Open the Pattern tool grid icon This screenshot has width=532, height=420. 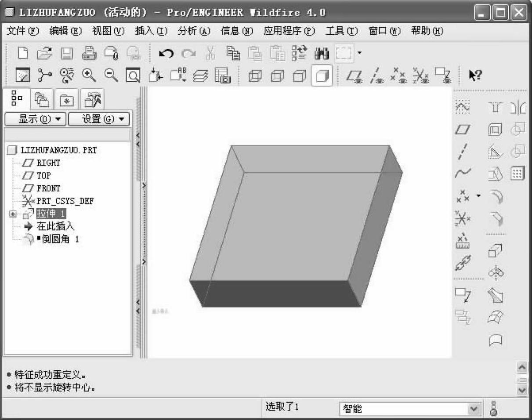[518, 173]
